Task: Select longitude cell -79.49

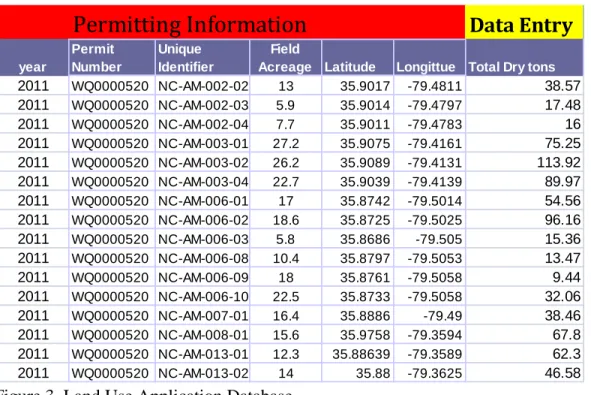Action: coord(429,315)
